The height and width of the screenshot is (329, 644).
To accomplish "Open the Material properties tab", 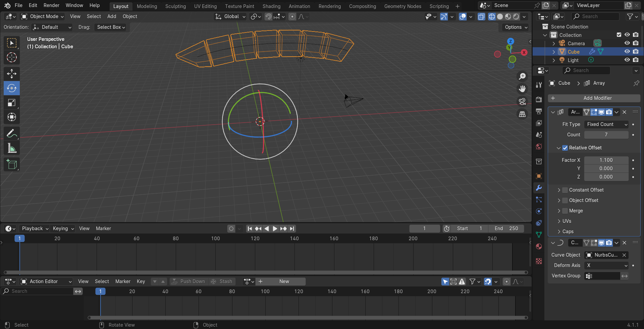I will pos(539,246).
